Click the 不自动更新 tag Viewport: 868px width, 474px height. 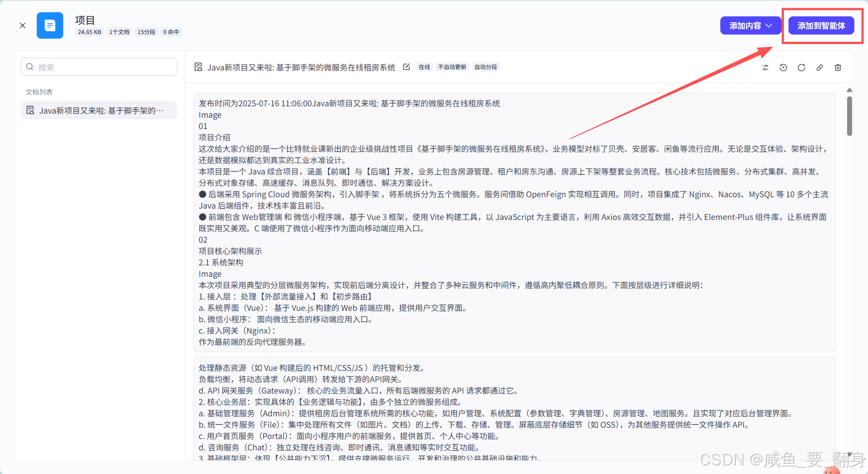(452, 67)
